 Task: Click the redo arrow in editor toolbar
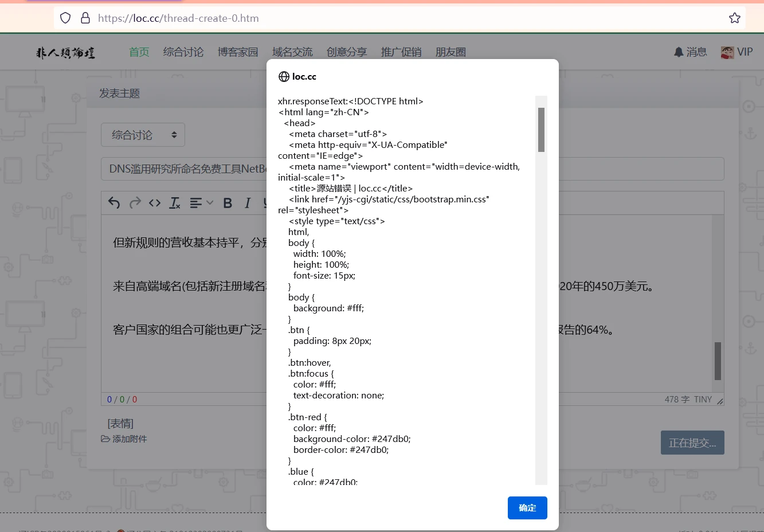[x=135, y=203]
